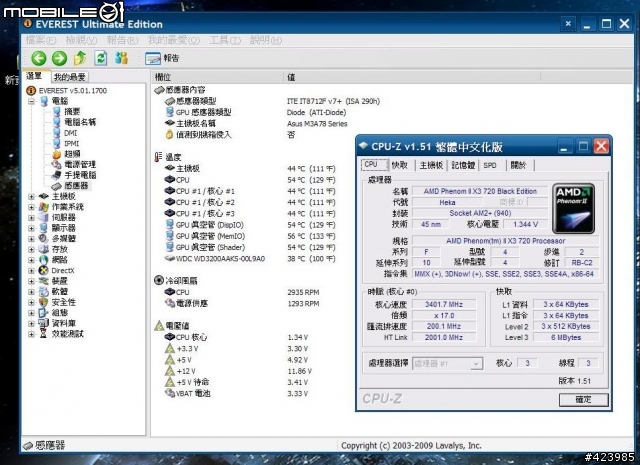Go forward with the green right arrow
Screen dimensions: 640x465
60,58
